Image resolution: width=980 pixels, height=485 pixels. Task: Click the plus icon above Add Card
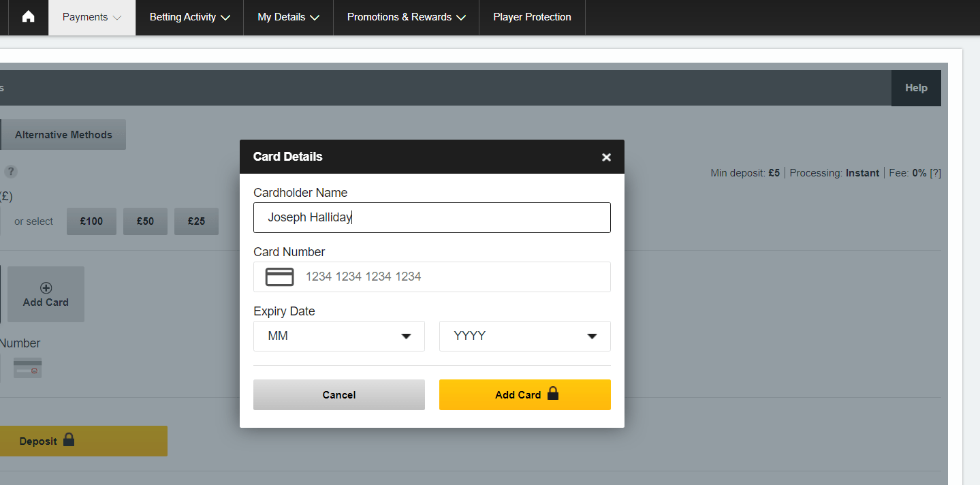tap(46, 288)
